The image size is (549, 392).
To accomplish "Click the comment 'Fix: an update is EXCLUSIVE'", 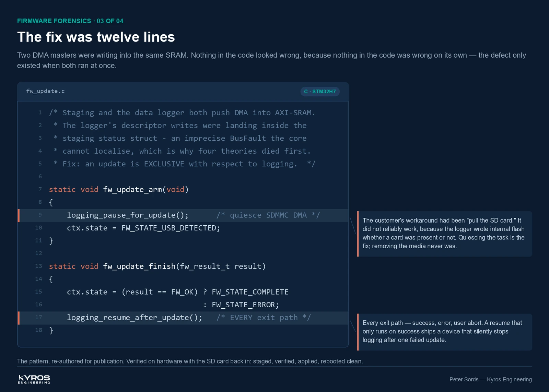I will (x=184, y=164).
